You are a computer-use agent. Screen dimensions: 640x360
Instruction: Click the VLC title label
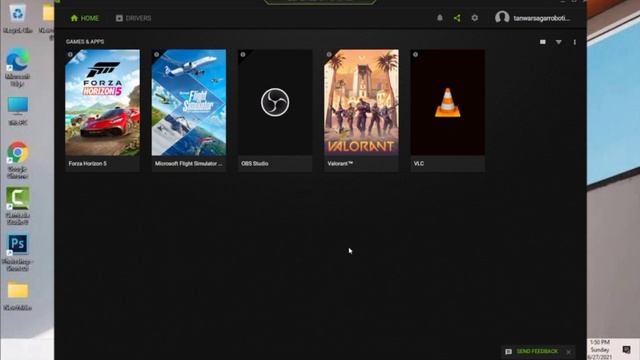point(419,164)
